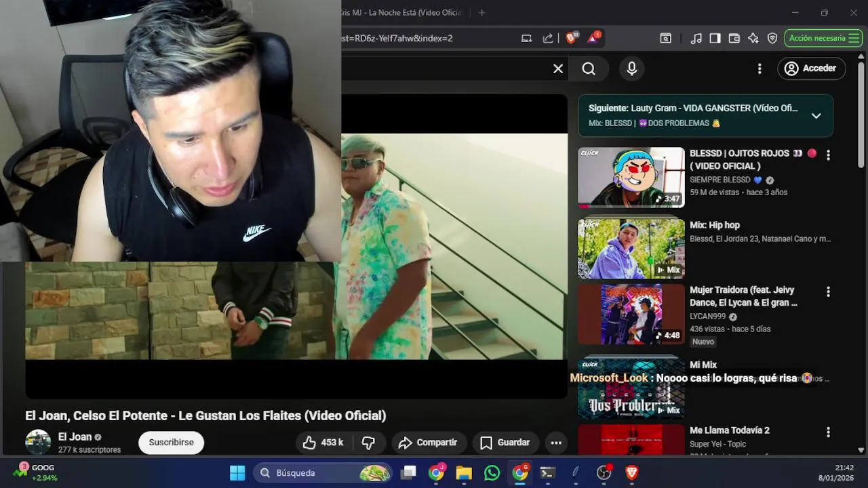Open the BLESSD OJITOS ROJOS video thumbnail
The image size is (868, 488).
(x=631, y=177)
